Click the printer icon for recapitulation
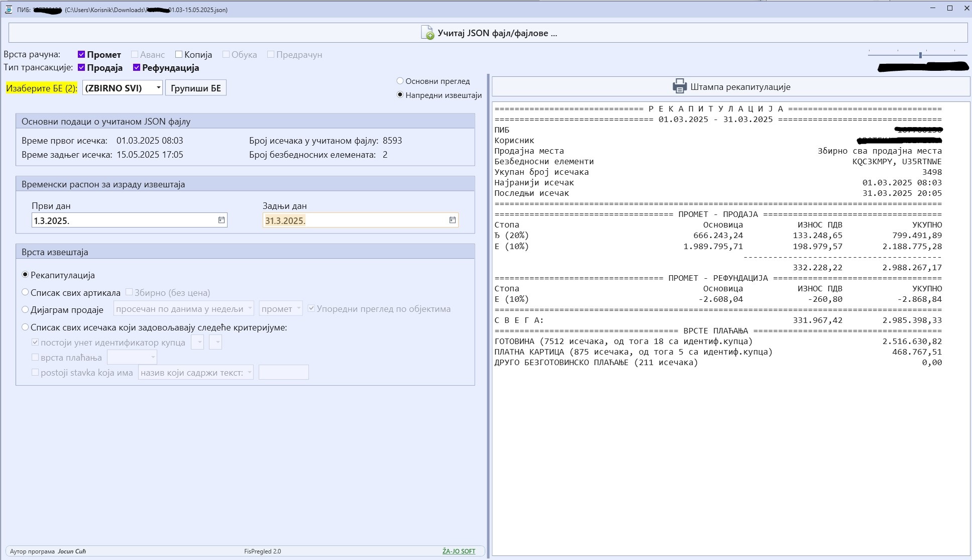Screen dimensions: 972x560 [679, 86]
